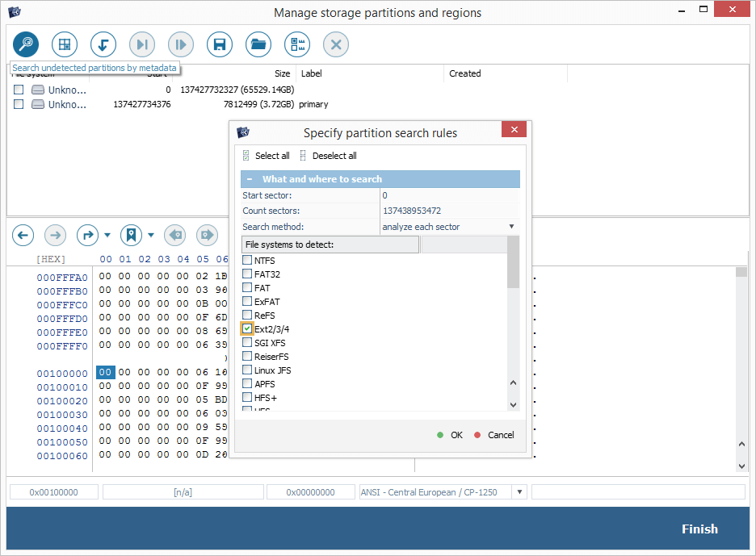Screen dimensions: 756x556
Task: Click the save floppy disk toolbar icon
Action: pos(220,44)
